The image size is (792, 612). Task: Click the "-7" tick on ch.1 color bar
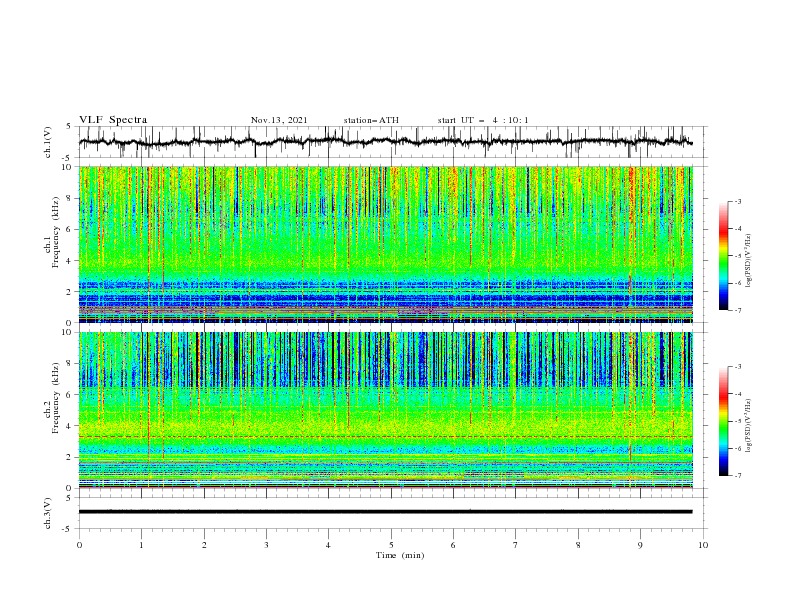737,311
